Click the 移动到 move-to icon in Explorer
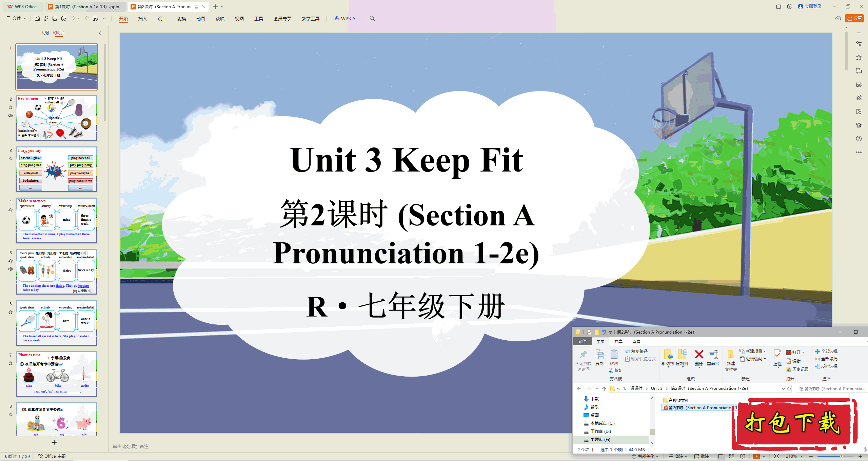Image resolution: width=868 pixels, height=461 pixels. click(668, 355)
